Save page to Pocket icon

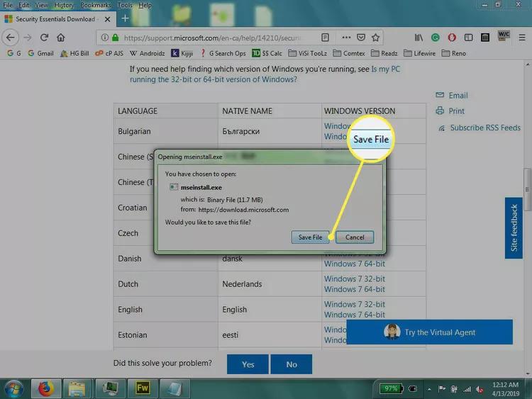[x=361, y=38]
